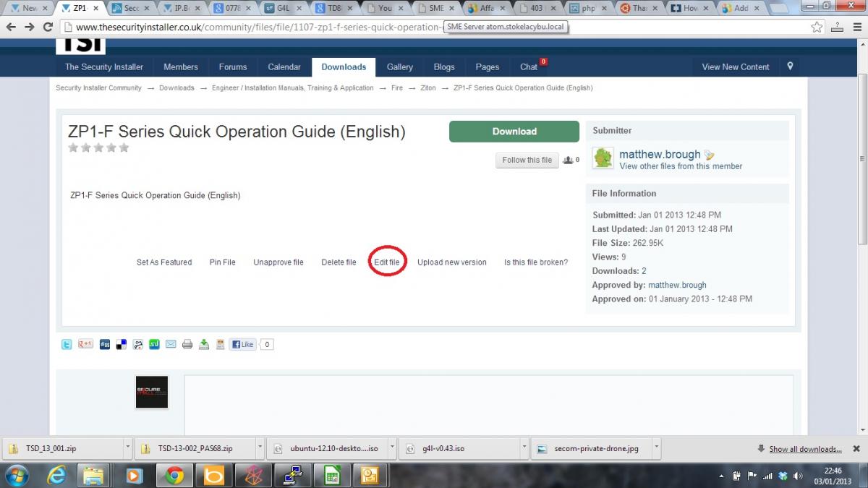Click Show all downloads link
Viewport: 868px width, 488px height.
click(x=805, y=449)
